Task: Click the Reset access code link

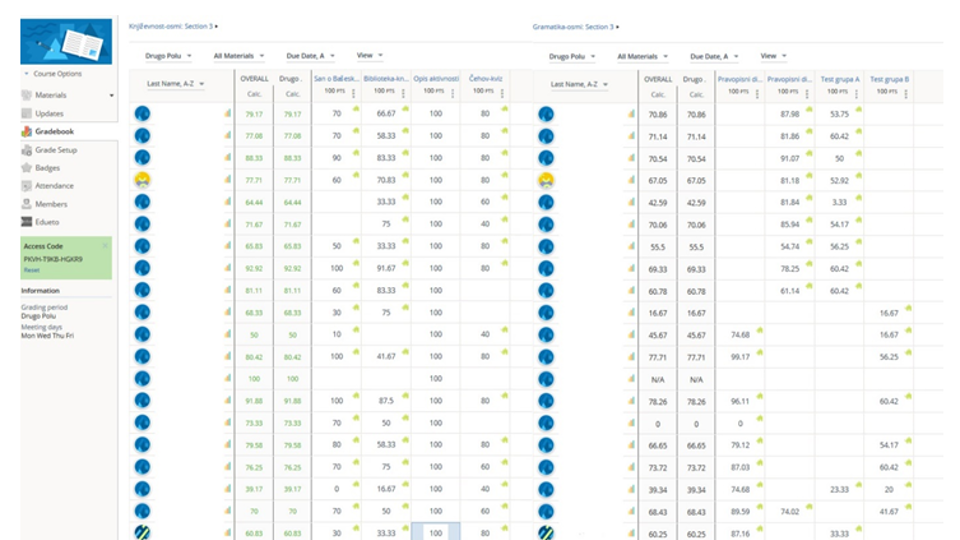Action: tap(31, 270)
